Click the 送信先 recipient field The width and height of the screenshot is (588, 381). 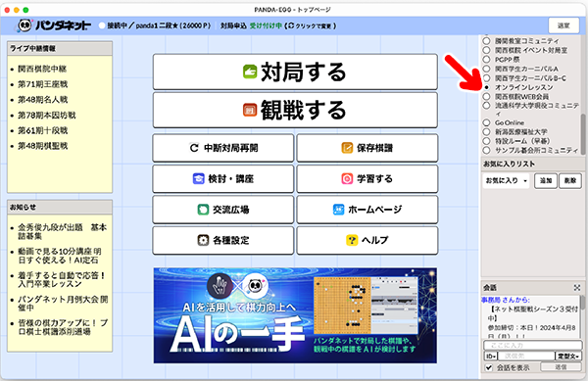coord(526,357)
